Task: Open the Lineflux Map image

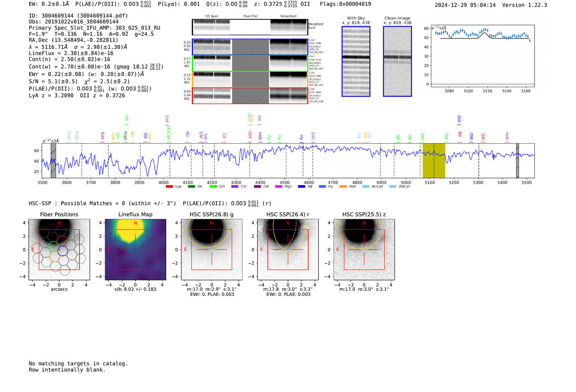Action: pos(135,250)
